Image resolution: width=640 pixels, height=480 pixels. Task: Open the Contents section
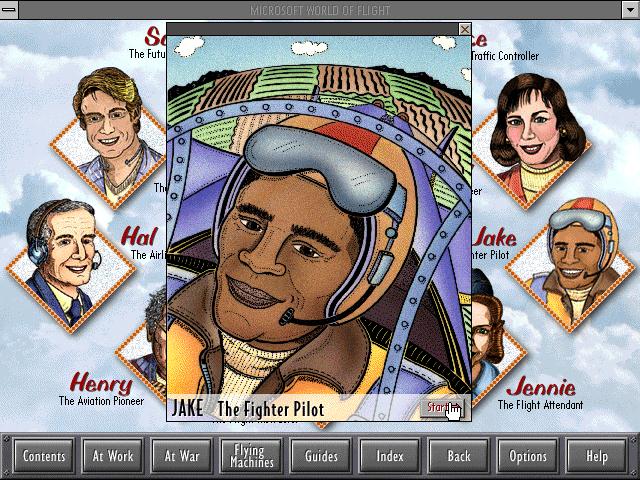(x=44, y=456)
